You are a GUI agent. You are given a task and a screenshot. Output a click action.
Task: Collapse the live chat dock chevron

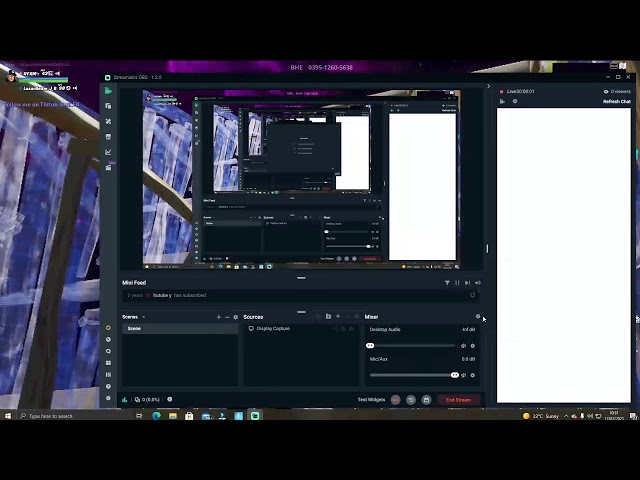coord(489,86)
